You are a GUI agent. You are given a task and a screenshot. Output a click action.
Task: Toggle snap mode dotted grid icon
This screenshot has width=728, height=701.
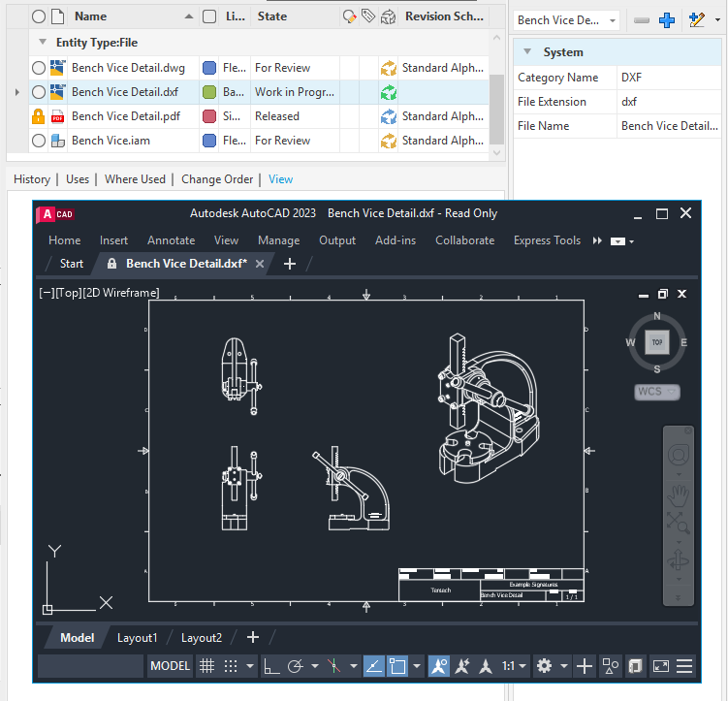click(x=231, y=666)
